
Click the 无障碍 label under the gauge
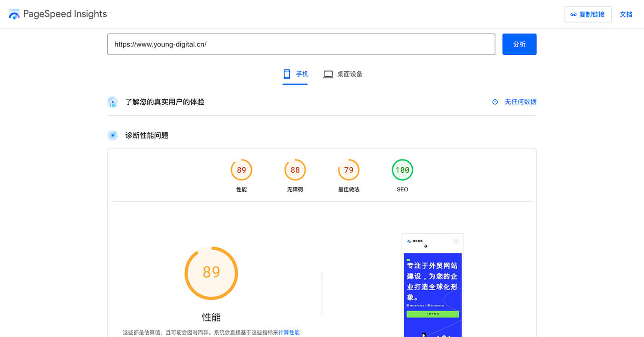click(295, 189)
